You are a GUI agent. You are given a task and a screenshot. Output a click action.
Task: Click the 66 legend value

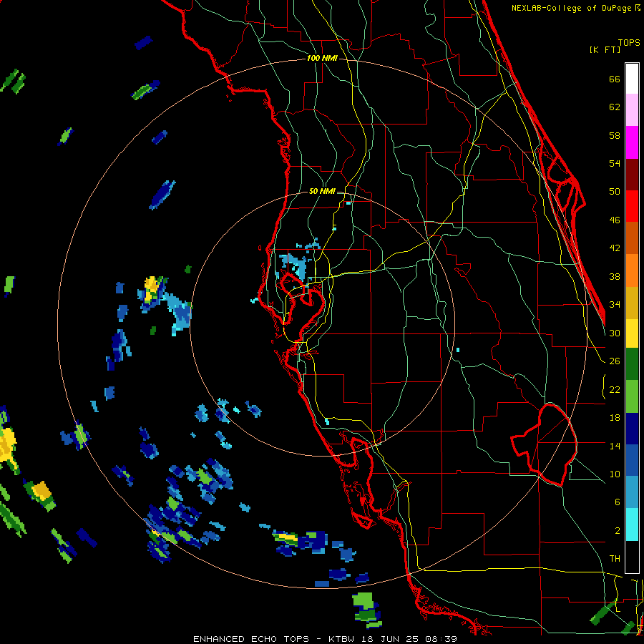tap(615, 79)
